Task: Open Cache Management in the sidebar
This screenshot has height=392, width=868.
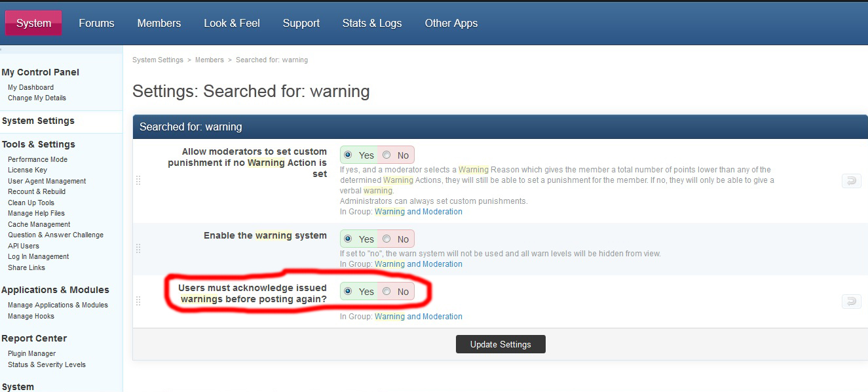Action: coord(39,224)
